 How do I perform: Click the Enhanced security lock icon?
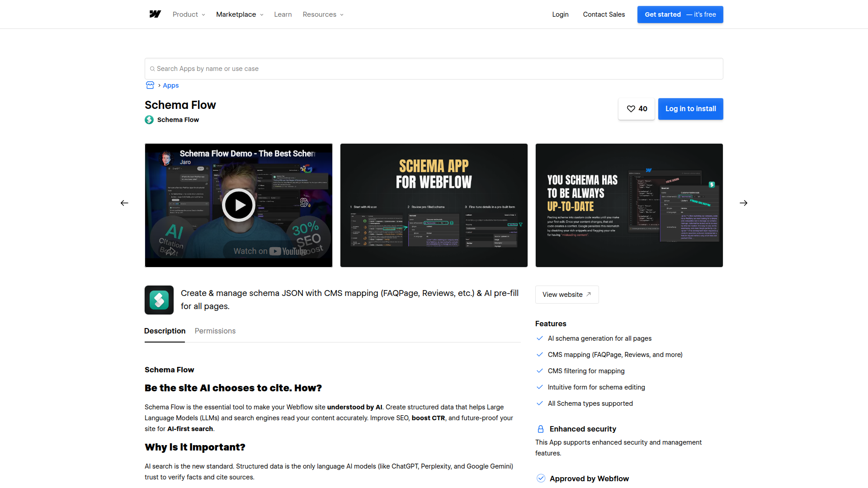pyautogui.click(x=541, y=429)
